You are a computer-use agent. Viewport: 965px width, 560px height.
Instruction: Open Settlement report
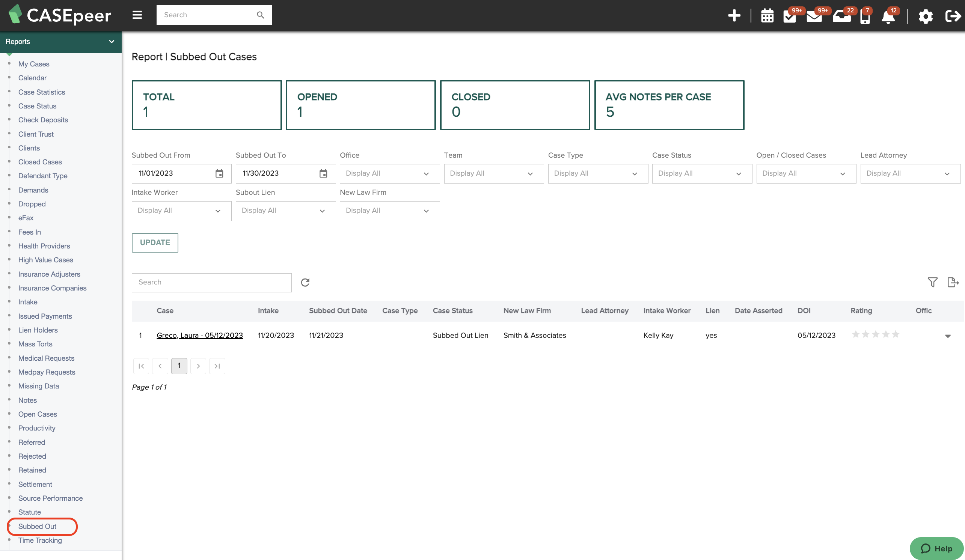(x=35, y=484)
